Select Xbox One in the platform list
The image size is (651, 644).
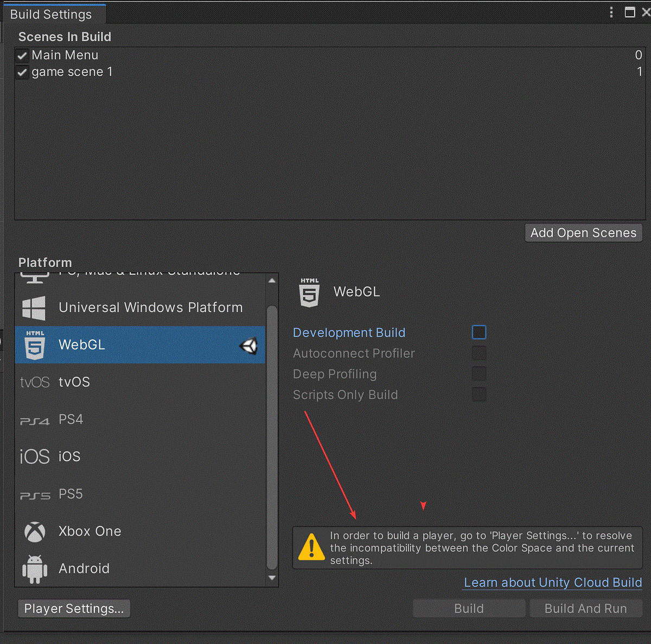tap(140, 531)
